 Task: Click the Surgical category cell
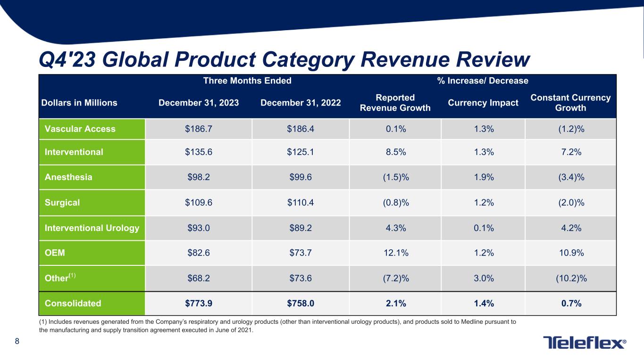coord(62,203)
